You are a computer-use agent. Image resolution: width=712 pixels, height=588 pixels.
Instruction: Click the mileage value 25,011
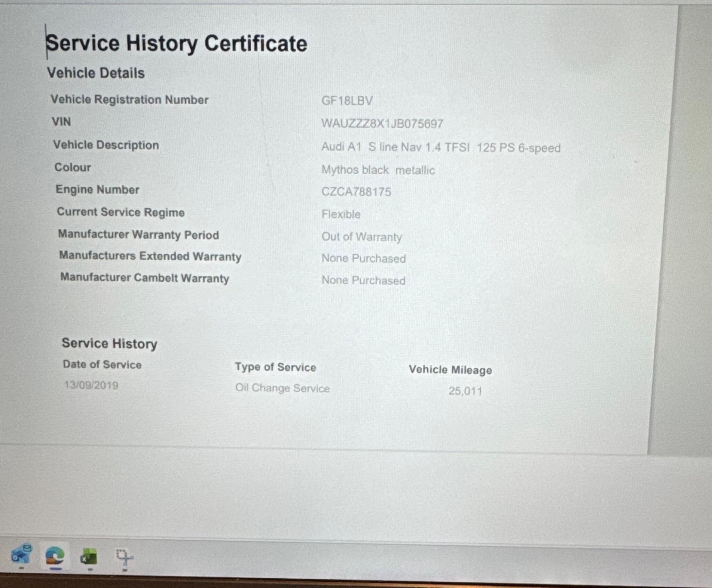[465, 391]
